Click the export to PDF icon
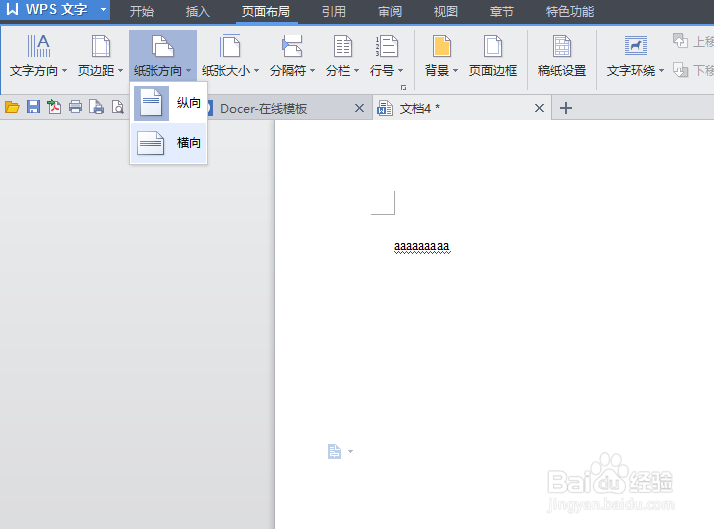Image resolution: width=714 pixels, height=529 pixels. (54, 107)
